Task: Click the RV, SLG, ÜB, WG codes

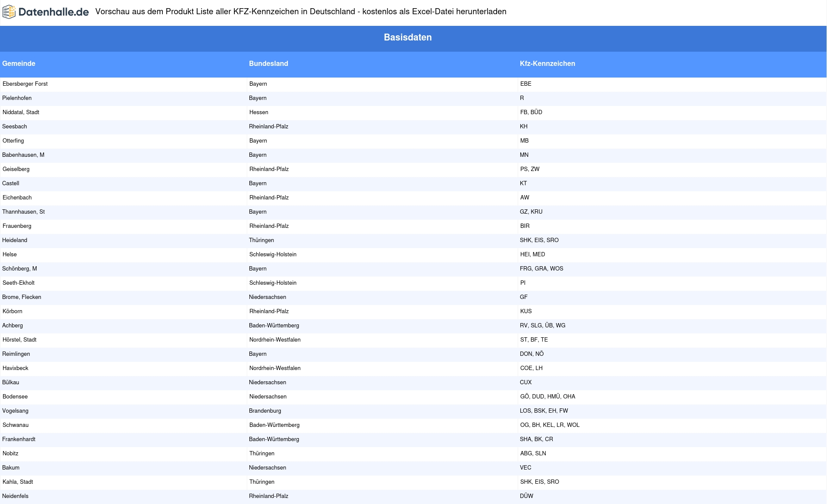Action: point(543,326)
